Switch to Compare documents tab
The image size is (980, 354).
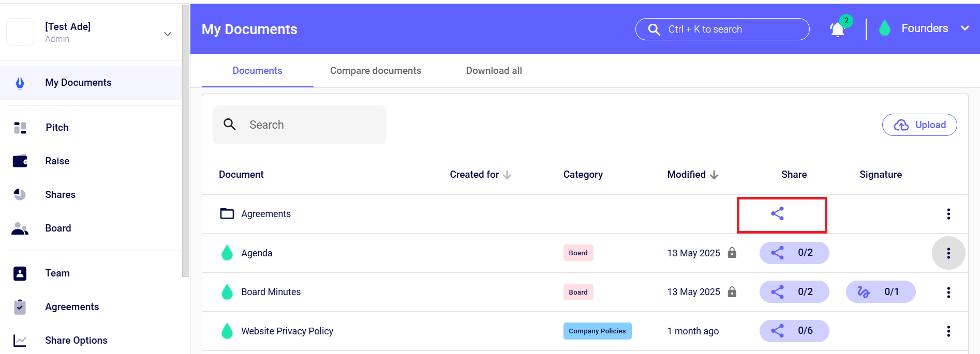[375, 71]
